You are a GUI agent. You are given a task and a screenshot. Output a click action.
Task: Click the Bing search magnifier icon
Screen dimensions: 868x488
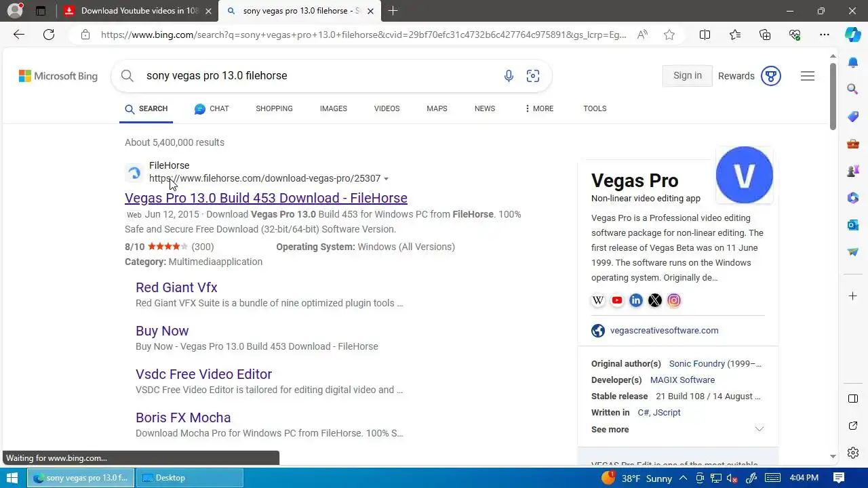pos(127,76)
